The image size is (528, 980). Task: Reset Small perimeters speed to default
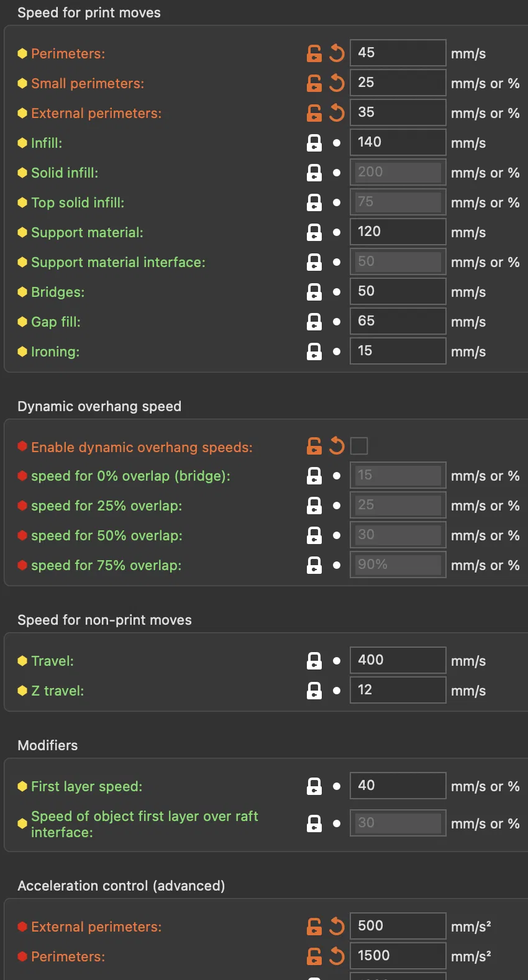[x=337, y=83]
